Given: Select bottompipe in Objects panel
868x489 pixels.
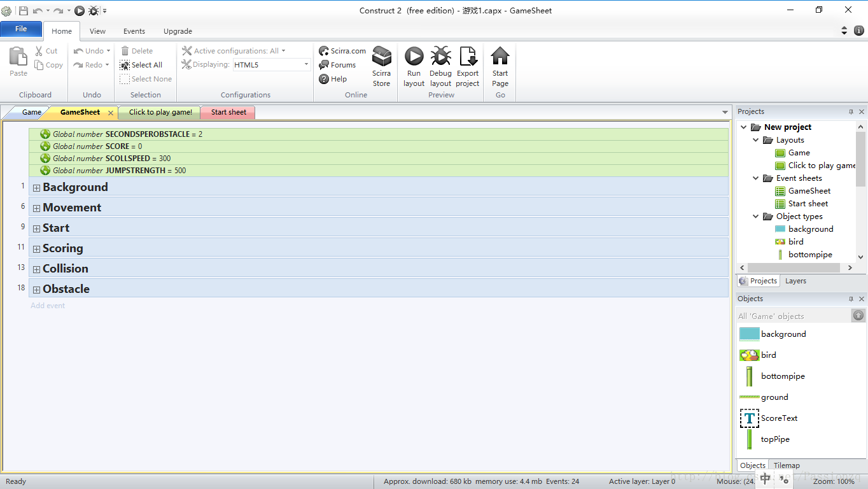Looking at the screenshot, I should tap(773, 376).
